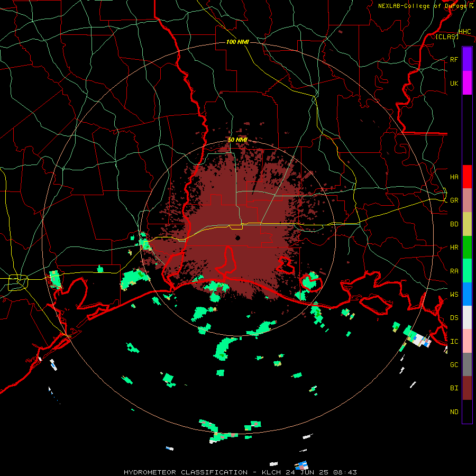Click the [CLAS] units label

click(447, 36)
